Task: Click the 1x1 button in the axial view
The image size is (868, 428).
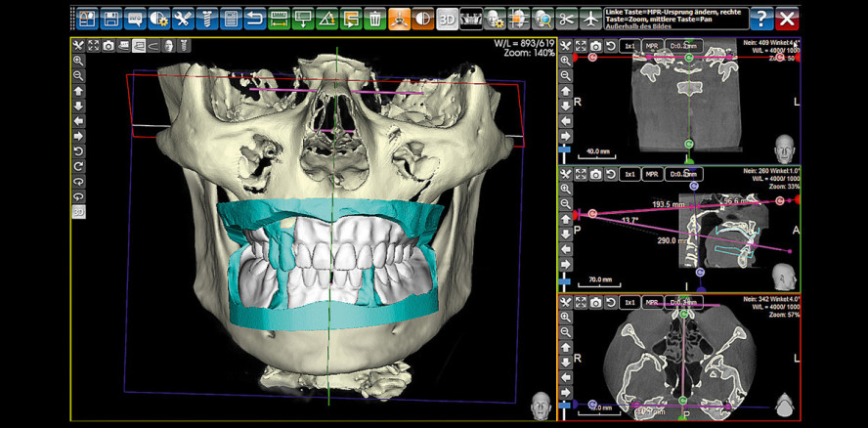Action: click(630, 303)
